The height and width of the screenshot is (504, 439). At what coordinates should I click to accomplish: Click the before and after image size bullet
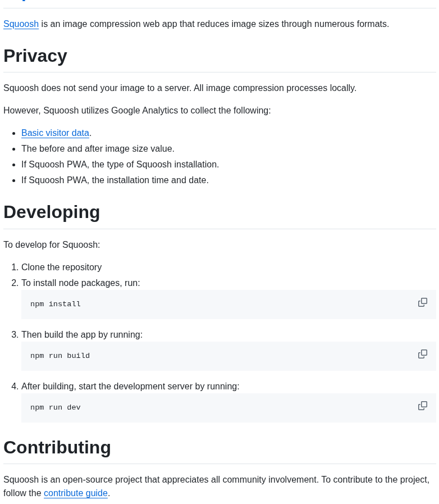(98, 148)
